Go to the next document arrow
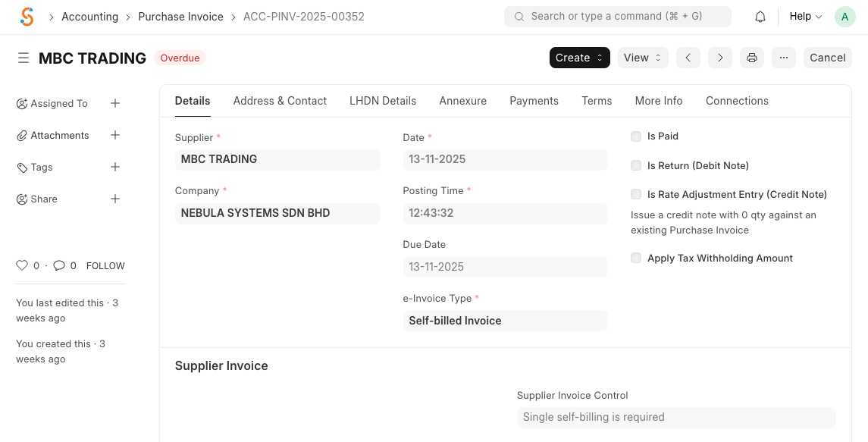The width and height of the screenshot is (868, 442). (720, 58)
